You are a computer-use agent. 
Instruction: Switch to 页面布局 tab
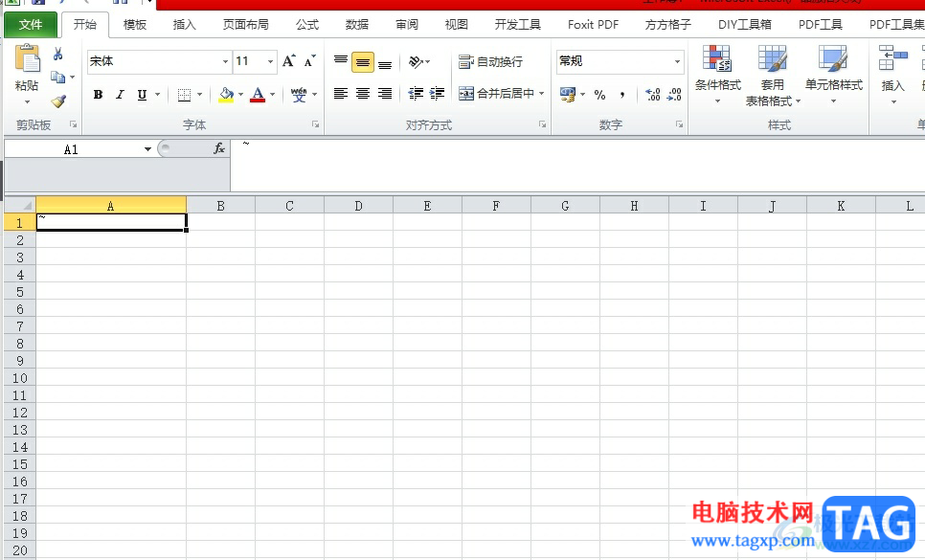click(246, 25)
